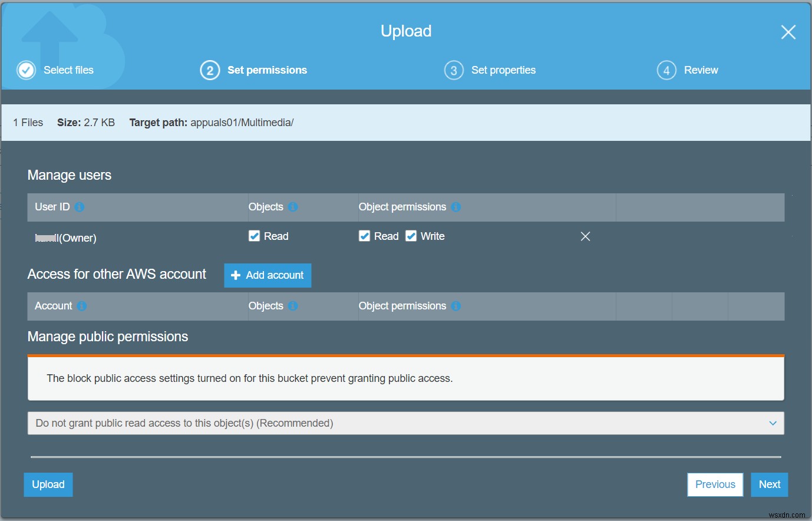Uncheck the Read checkbox under Objects

(254, 235)
